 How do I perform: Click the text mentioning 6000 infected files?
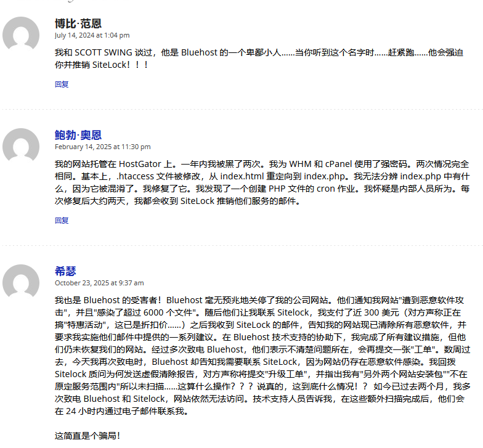pos(258,312)
